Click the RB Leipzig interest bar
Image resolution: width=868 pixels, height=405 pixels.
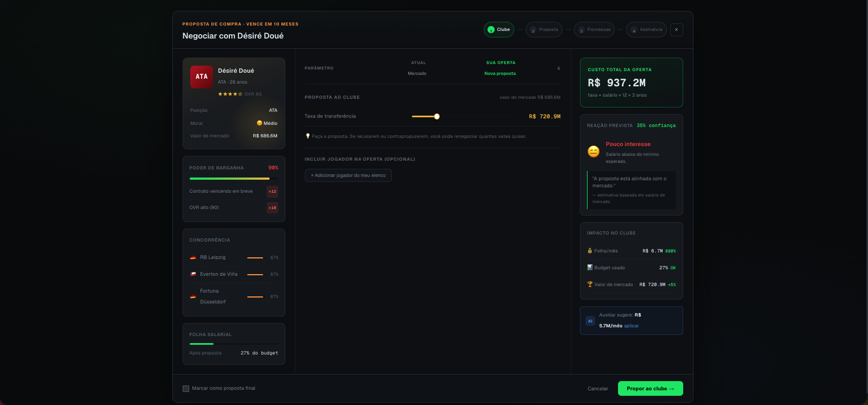pos(255,257)
